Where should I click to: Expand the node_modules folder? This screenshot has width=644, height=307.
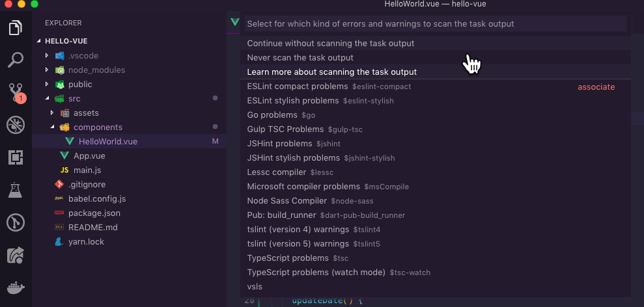[x=47, y=70]
